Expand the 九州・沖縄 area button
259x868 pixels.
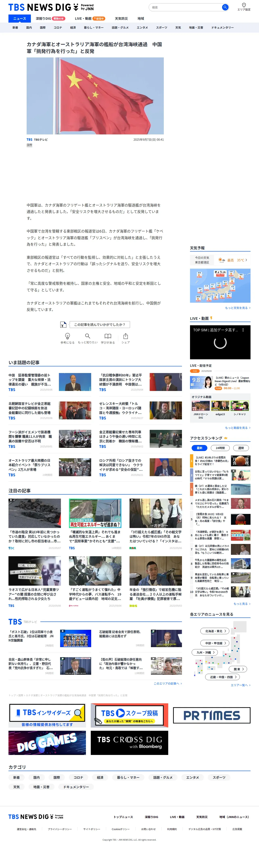tap(205, 652)
